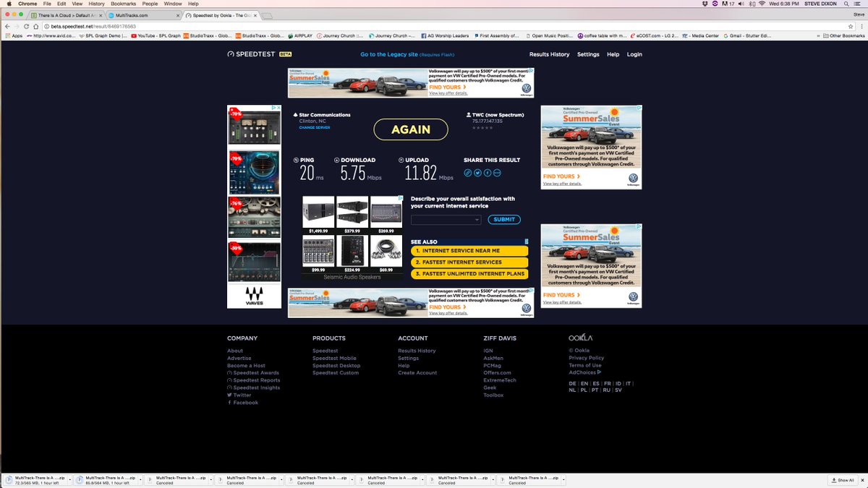Close the downloads bar with X
Screen dimensions: 868x488
pyautogui.click(x=861, y=480)
